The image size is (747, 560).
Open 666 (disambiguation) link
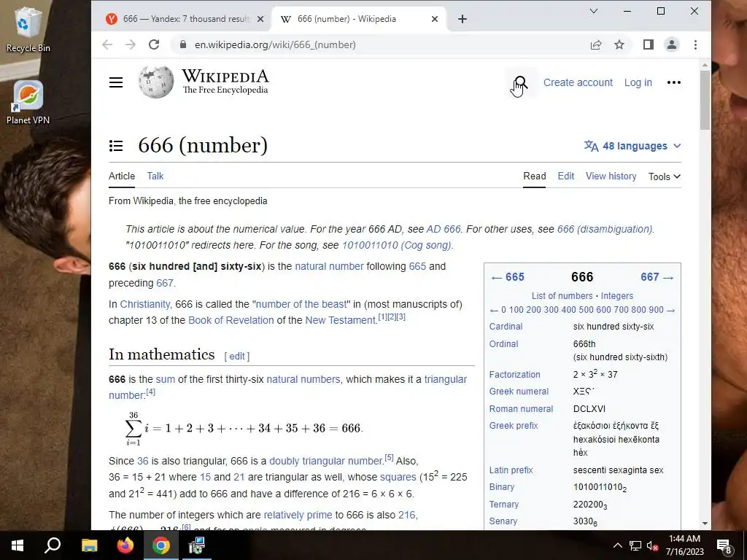[605, 229]
